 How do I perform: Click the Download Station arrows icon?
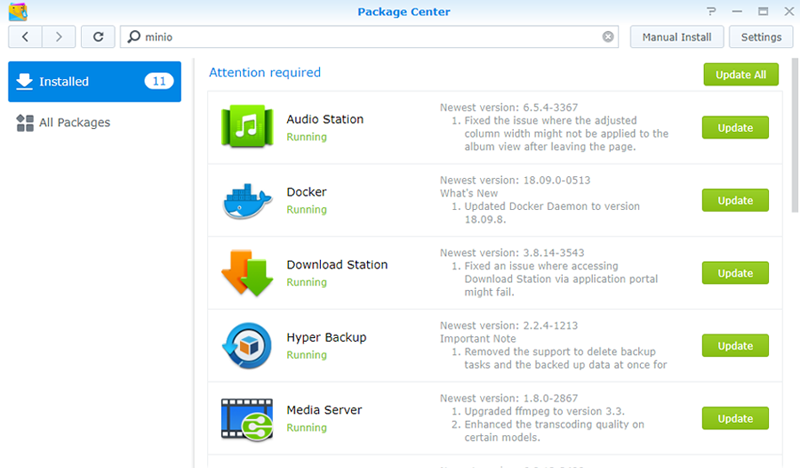click(x=247, y=273)
